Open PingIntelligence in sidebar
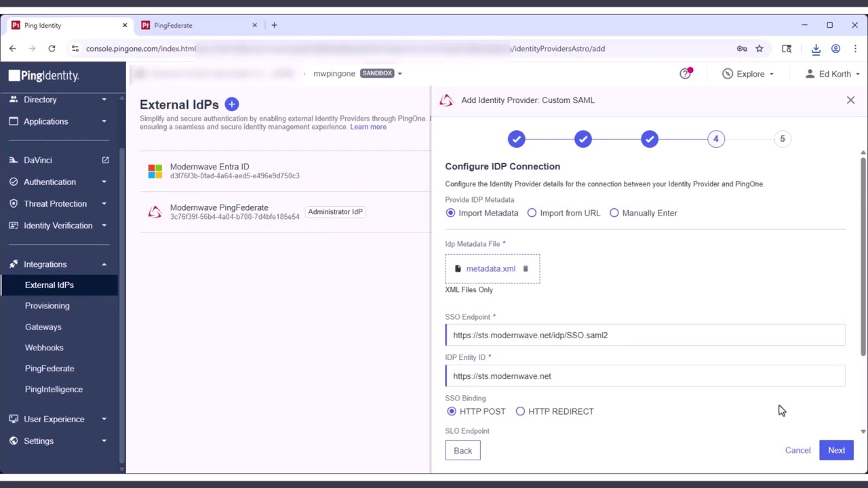 [54, 389]
